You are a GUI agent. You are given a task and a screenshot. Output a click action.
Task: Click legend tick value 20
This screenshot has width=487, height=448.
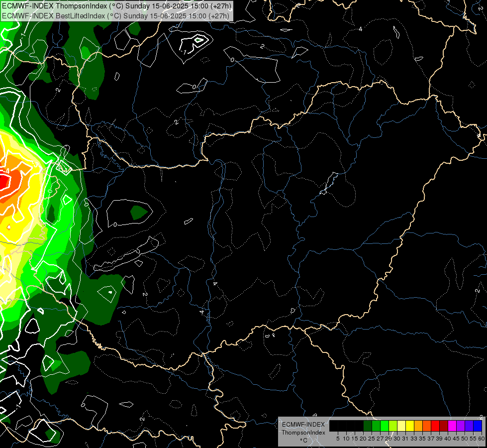(363, 439)
